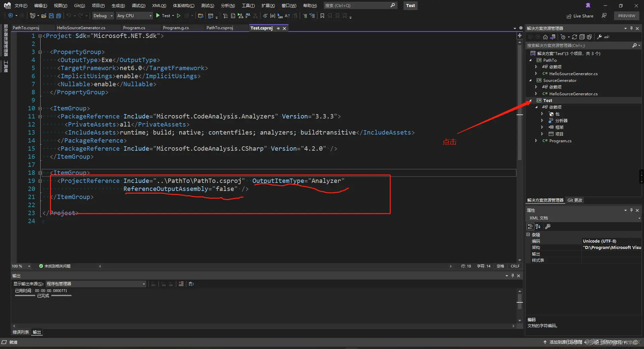Open the Debug configuration dropdown
The width and height of the screenshot is (644, 349).
[103, 16]
